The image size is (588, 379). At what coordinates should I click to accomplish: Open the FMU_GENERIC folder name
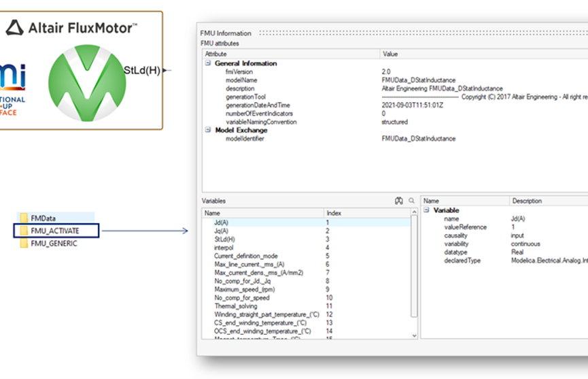(x=54, y=244)
